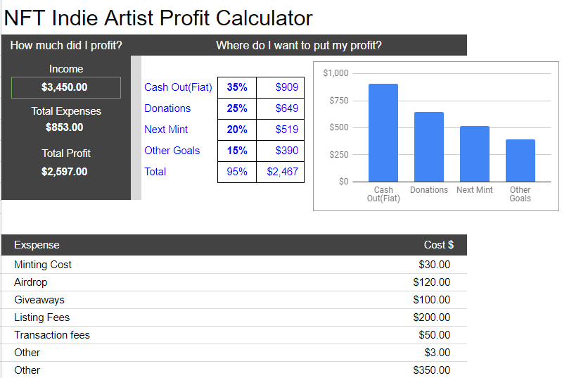
Task: Click the Income value $3,450.00 field
Action: click(65, 87)
